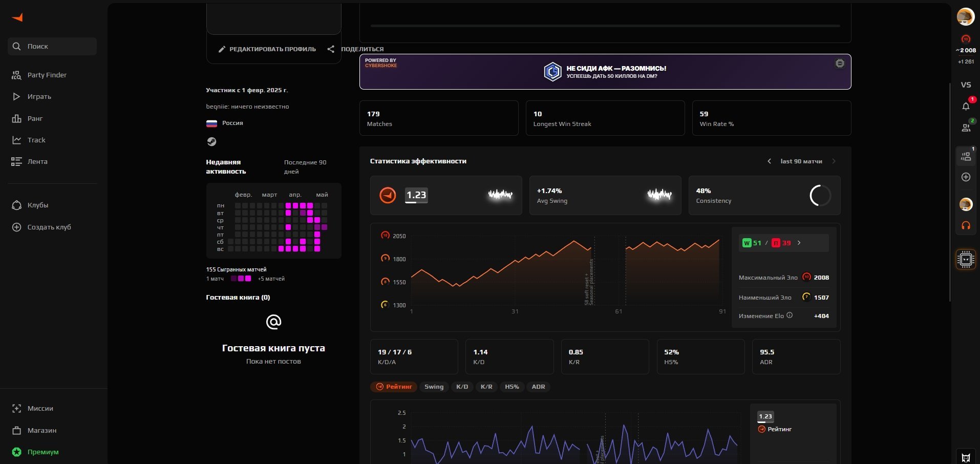The height and width of the screenshot is (464, 980).
Task: Click the orange headphones icon
Action: coord(966,225)
